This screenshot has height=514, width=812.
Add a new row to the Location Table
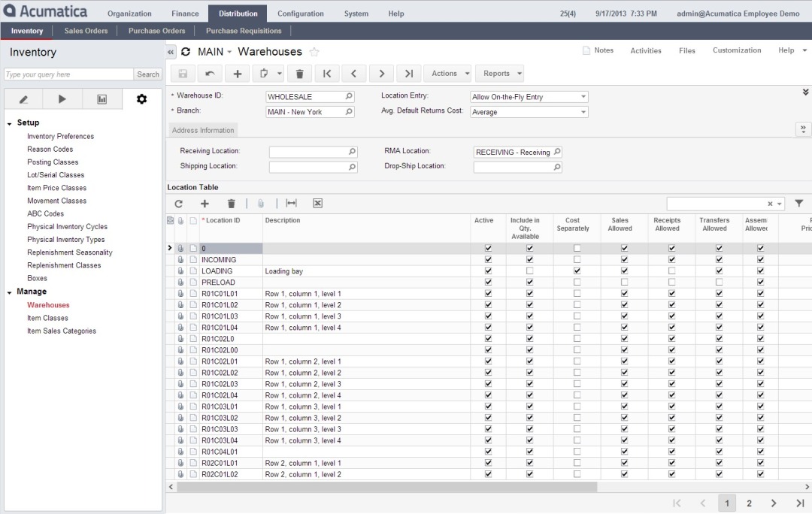[205, 203]
